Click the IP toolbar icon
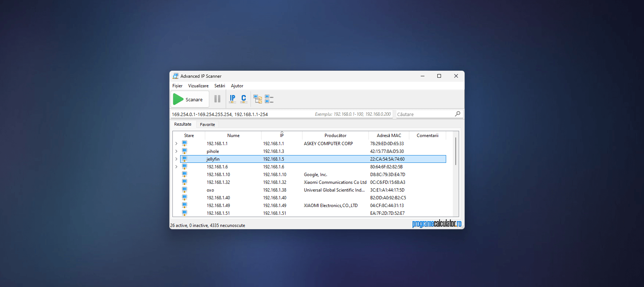644x287 pixels. (232, 99)
